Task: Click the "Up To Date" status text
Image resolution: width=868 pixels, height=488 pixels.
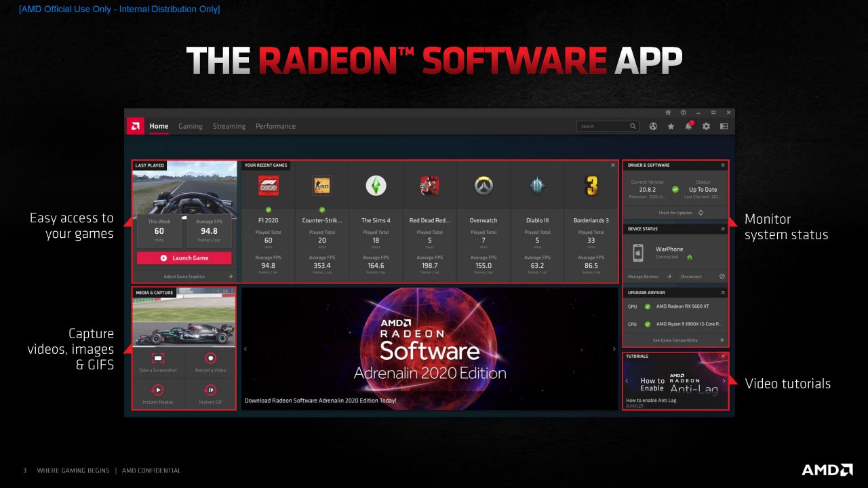Action: pos(703,190)
